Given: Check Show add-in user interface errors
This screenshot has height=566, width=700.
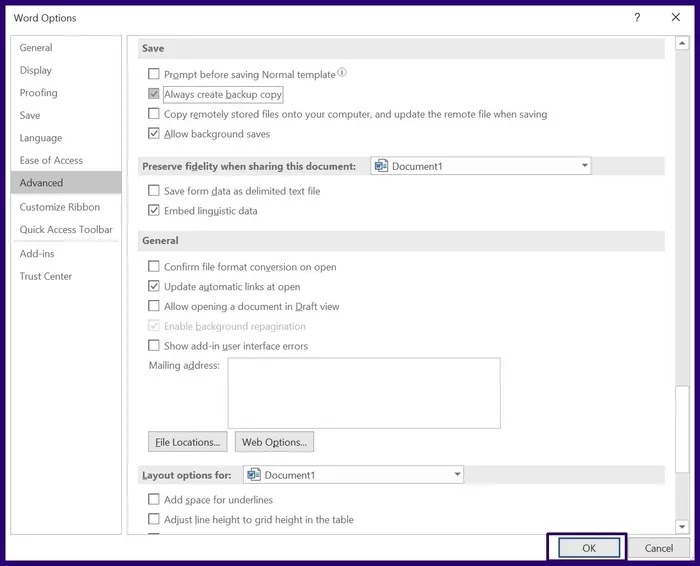Looking at the screenshot, I should click(154, 345).
